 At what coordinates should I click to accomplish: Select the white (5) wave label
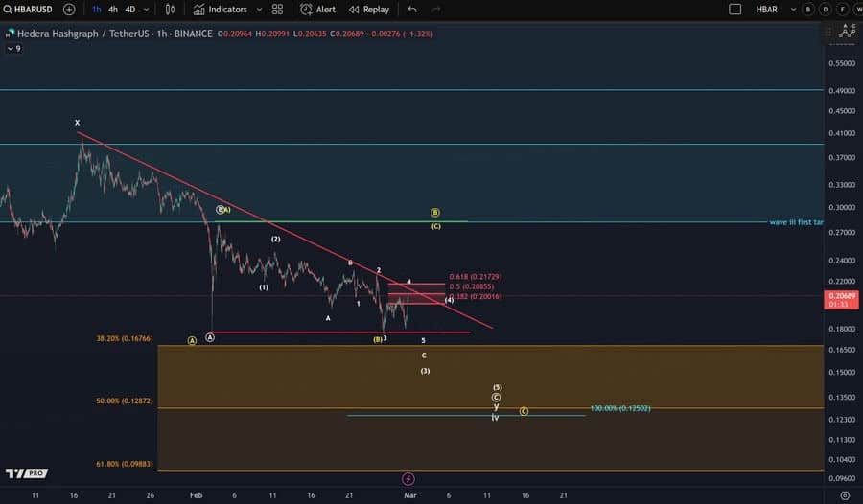497,387
